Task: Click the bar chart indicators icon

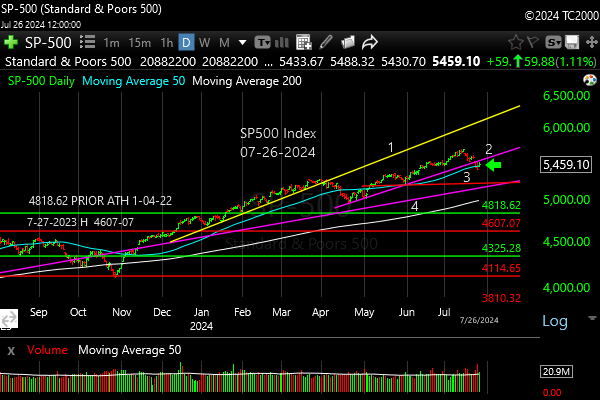Action: (282, 42)
